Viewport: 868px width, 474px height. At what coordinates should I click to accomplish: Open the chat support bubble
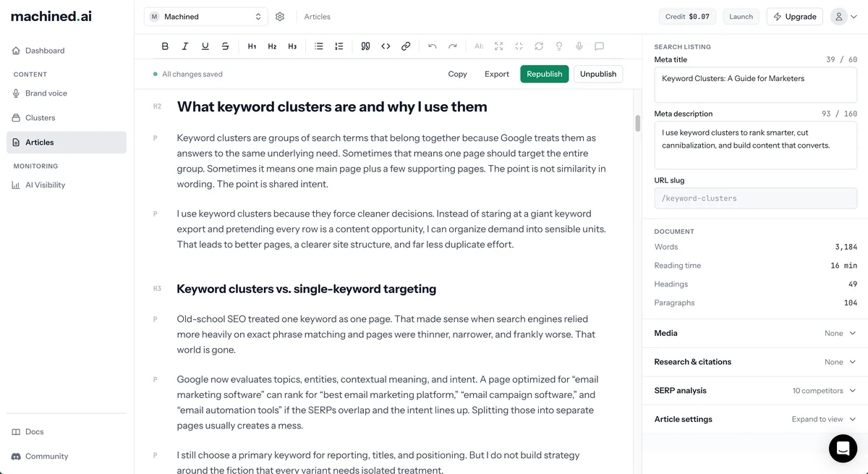pos(843,449)
